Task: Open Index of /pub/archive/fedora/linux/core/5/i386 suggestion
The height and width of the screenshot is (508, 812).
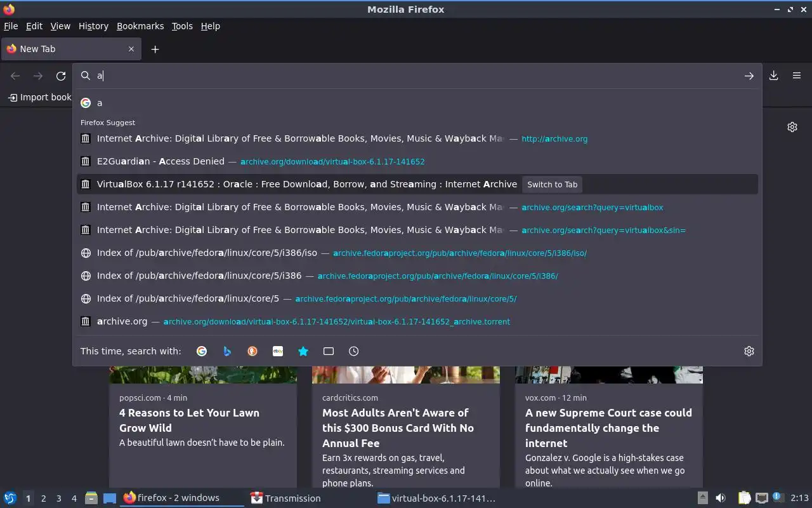Action: (417, 276)
